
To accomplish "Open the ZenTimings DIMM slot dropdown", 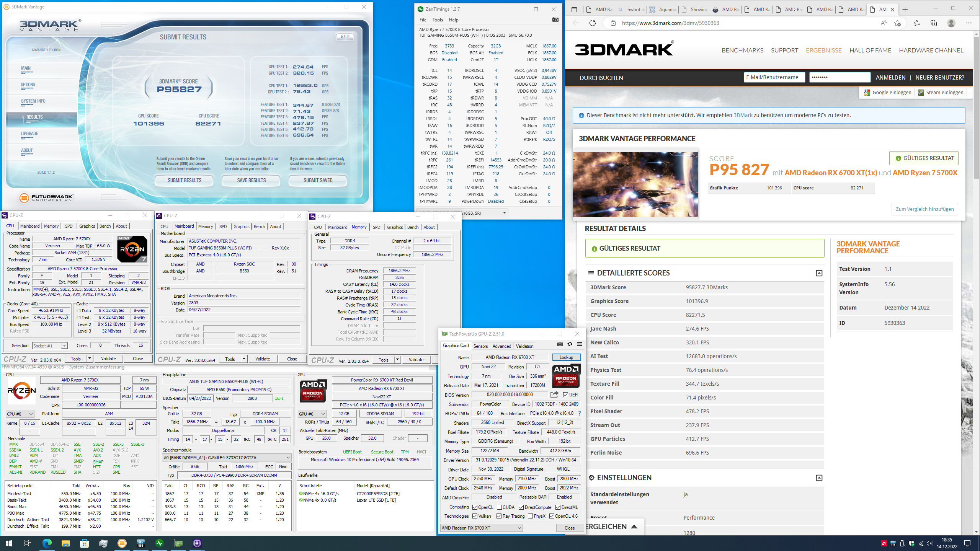I will (463, 213).
